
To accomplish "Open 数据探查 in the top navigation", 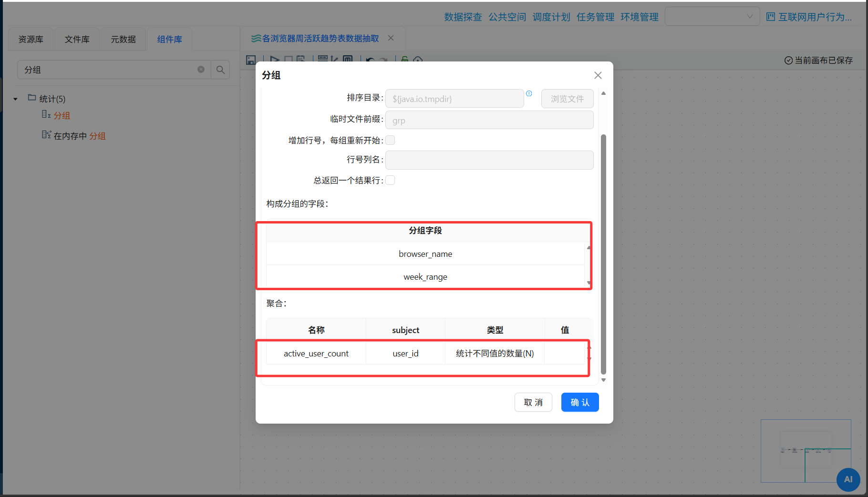I will [x=463, y=17].
